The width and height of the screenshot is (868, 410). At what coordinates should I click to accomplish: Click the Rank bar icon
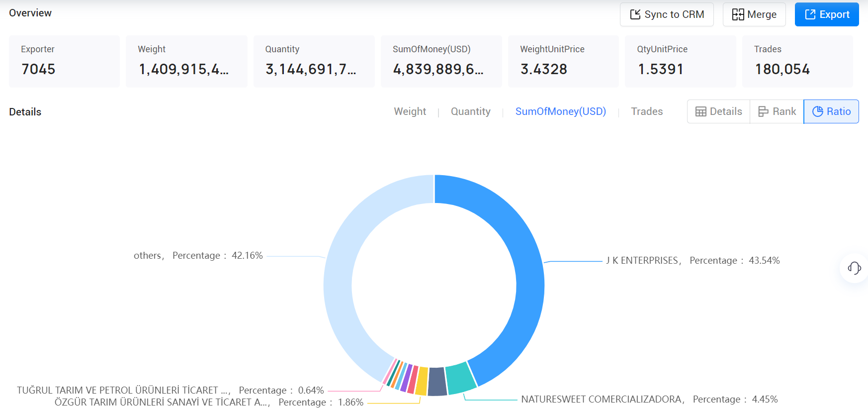click(763, 111)
